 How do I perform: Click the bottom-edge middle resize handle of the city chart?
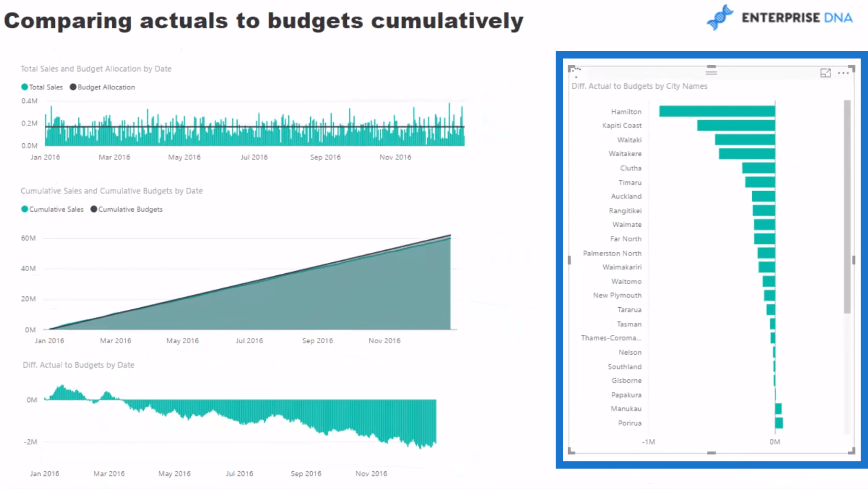711,452
